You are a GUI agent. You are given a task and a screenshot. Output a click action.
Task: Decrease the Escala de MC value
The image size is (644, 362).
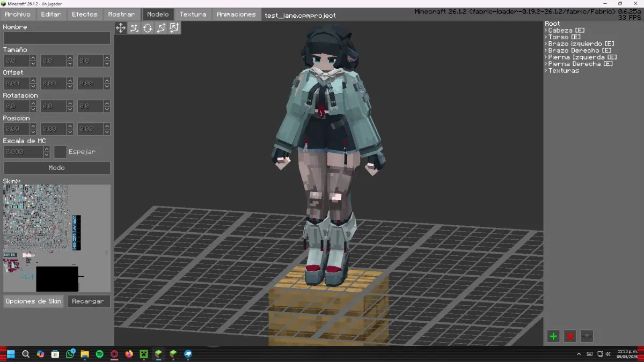click(x=47, y=155)
